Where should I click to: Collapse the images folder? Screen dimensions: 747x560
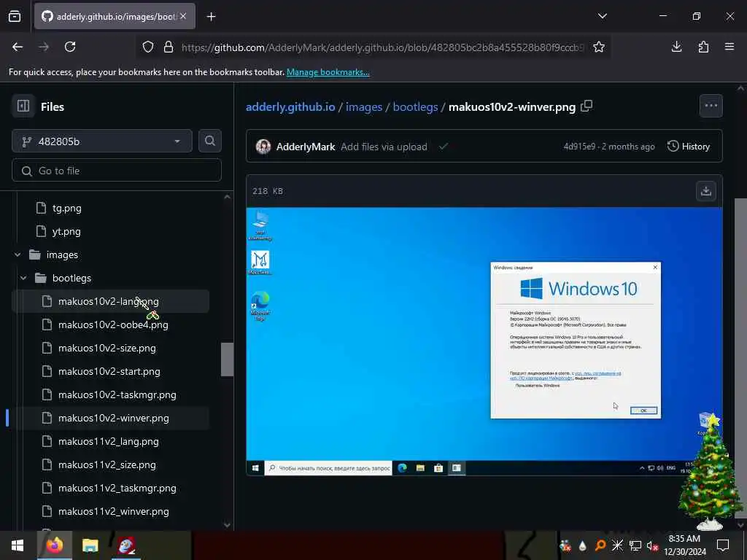coord(18,254)
